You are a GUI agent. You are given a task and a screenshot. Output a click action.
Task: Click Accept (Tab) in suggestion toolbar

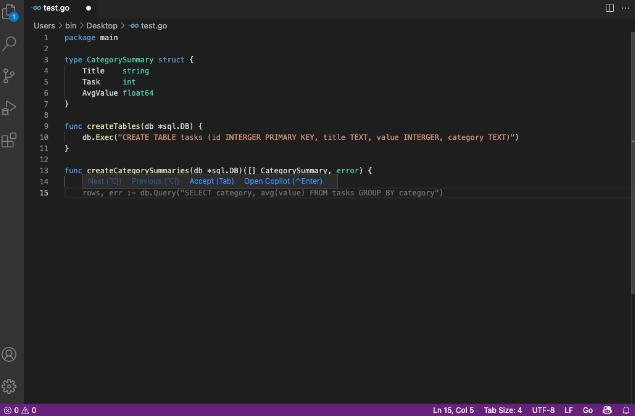coord(211,181)
